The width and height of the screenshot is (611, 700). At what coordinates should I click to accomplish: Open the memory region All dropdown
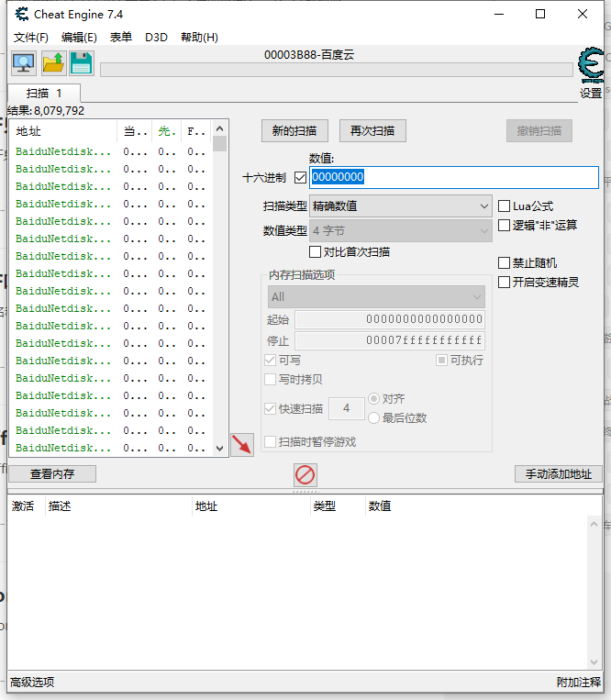coord(376,297)
